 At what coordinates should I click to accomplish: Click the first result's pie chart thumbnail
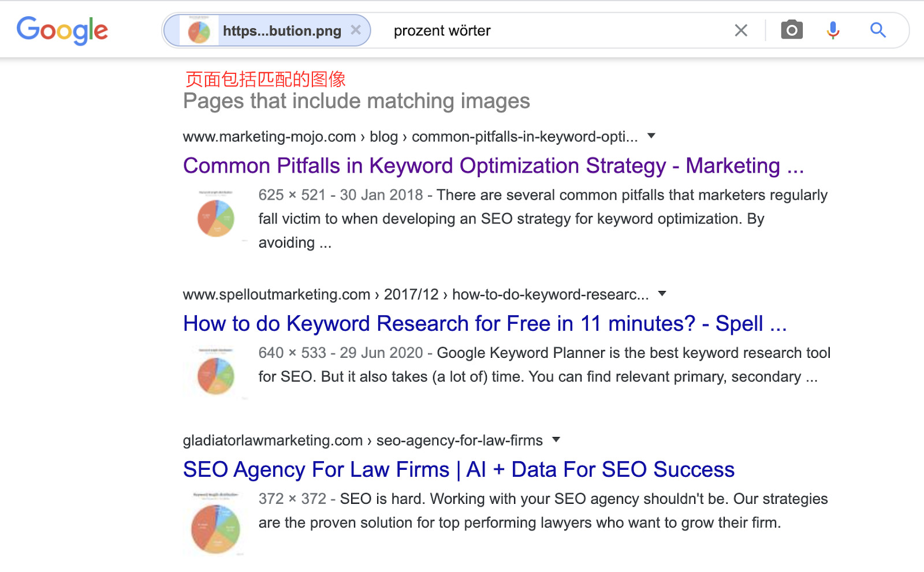[215, 218]
